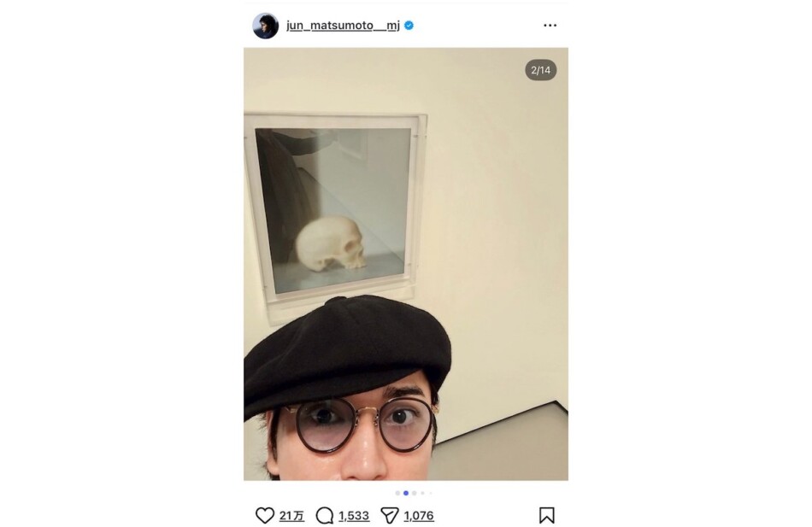This screenshot has width=812, height=527.
Task: Open the profile avatar picture
Action: point(265,26)
